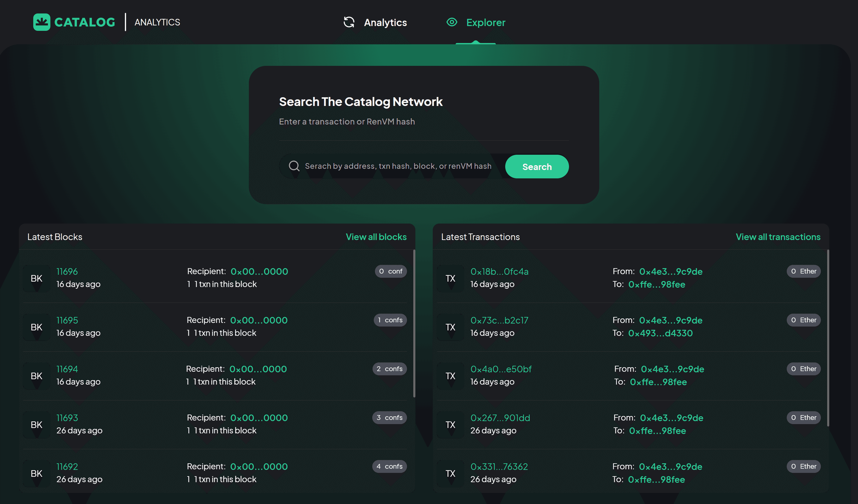Image resolution: width=858 pixels, height=504 pixels.
Task: Switch to the Explorer tab
Action: pyautogui.click(x=485, y=22)
